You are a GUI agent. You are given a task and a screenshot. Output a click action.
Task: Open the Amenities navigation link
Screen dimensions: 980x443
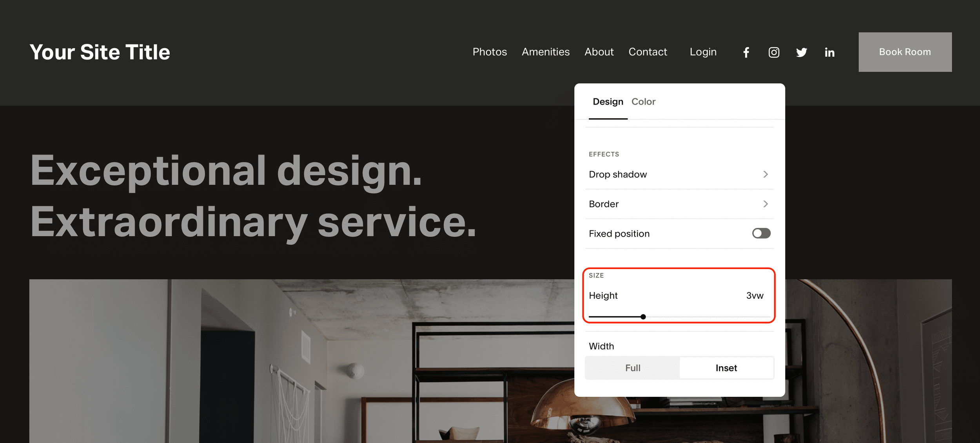[545, 52]
